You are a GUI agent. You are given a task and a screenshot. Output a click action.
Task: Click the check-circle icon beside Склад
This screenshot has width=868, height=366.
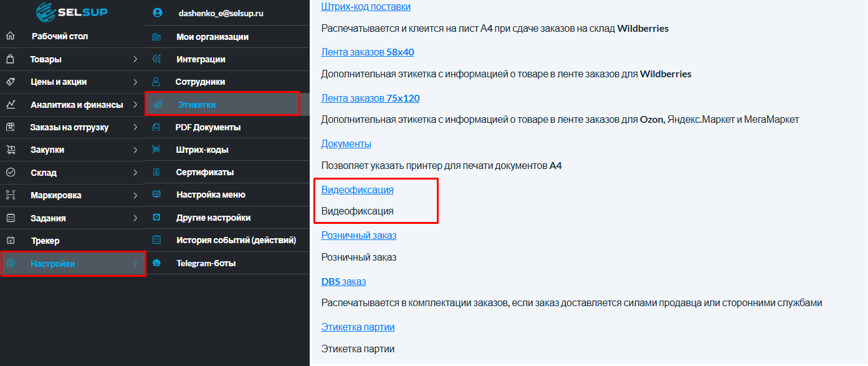10,173
